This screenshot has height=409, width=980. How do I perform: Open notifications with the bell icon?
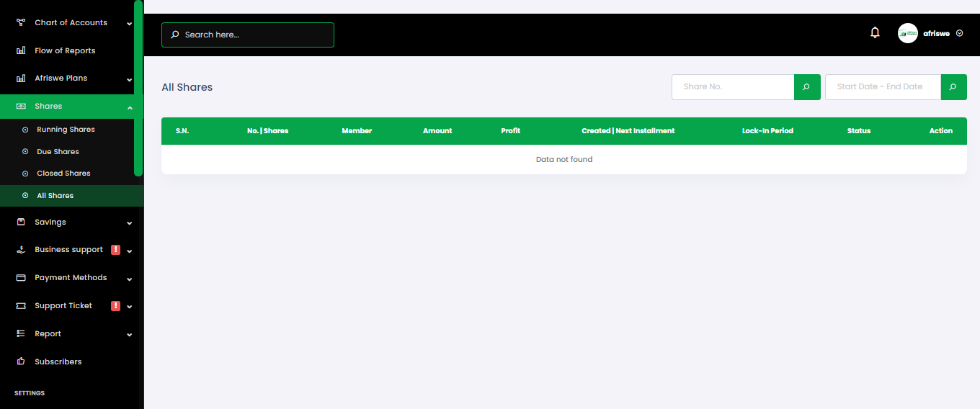click(875, 32)
